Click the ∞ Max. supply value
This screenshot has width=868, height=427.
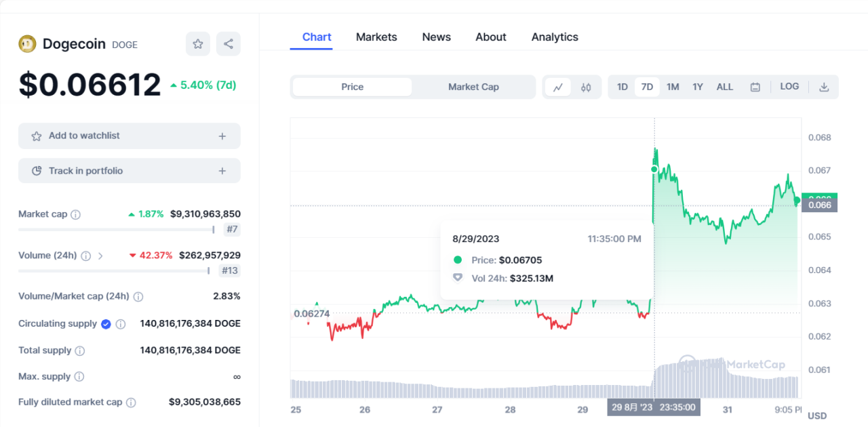pyautogui.click(x=237, y=377)
